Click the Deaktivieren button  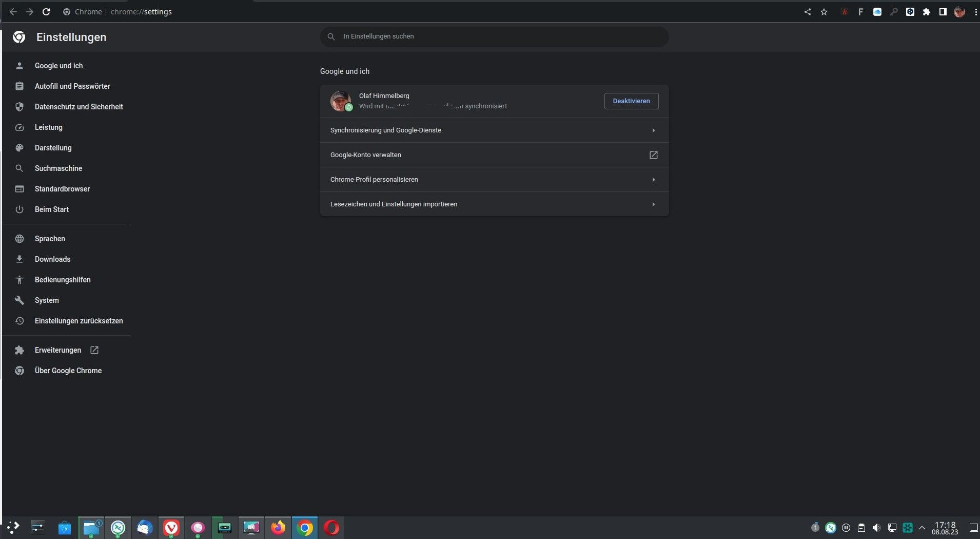[631, 101]
